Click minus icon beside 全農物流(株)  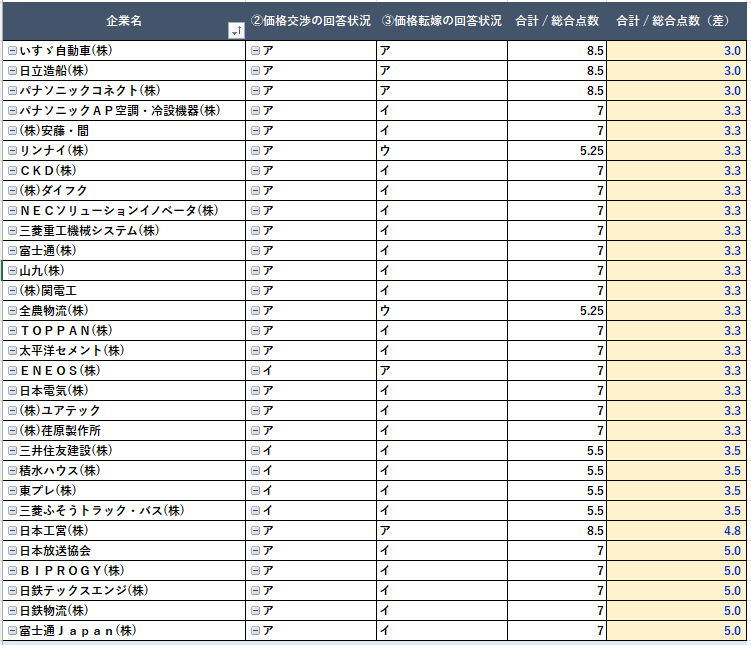12,311
